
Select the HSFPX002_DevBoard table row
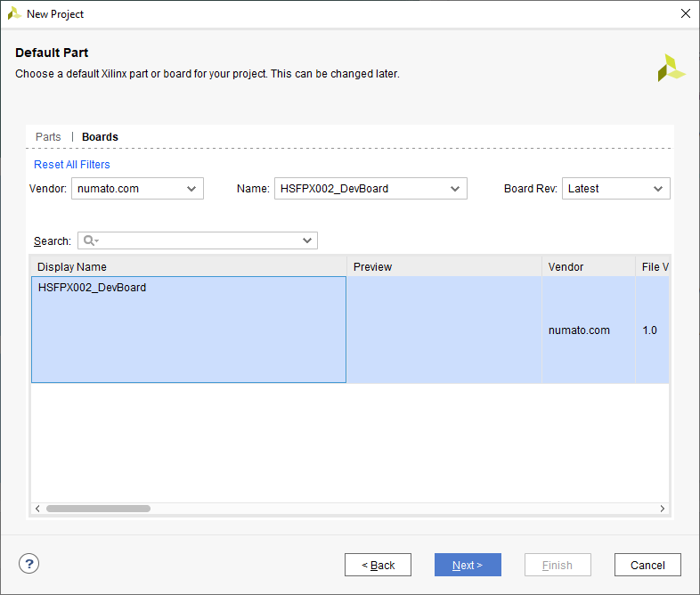click(x=188, y=330)
